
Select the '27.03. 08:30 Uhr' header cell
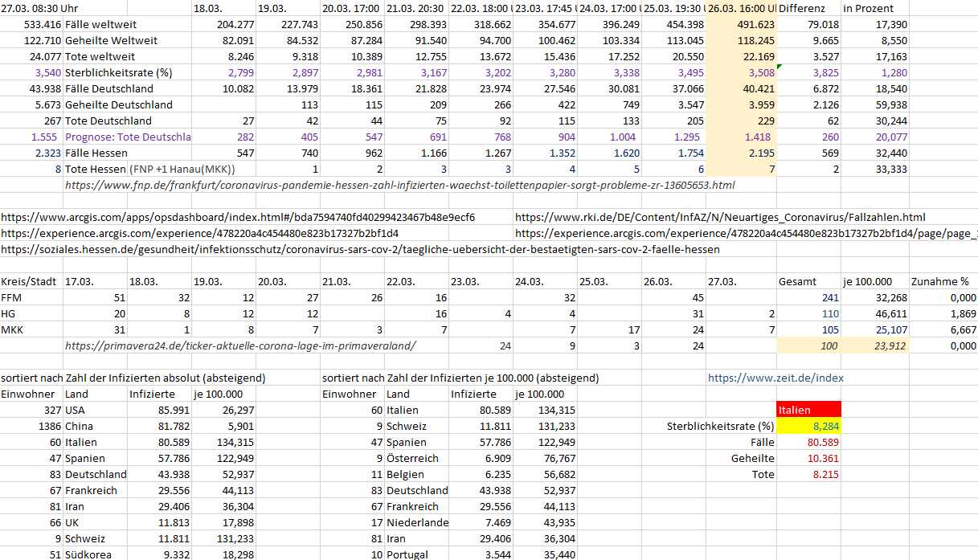click(39, 8)
